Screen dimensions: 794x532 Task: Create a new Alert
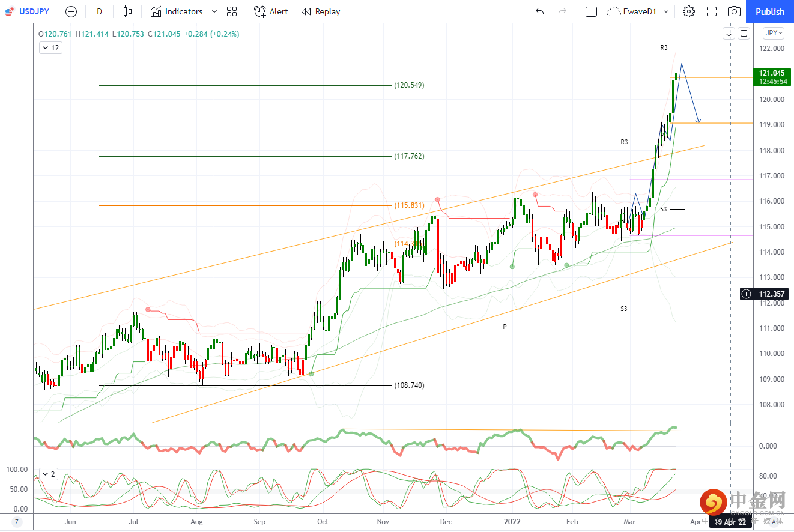click(271, 11)
